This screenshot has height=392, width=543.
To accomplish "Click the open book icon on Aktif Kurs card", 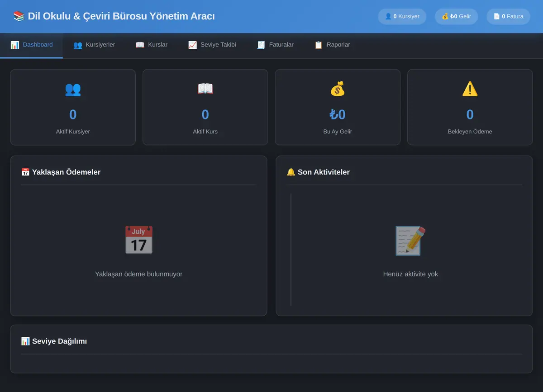I will coord(205,89).
